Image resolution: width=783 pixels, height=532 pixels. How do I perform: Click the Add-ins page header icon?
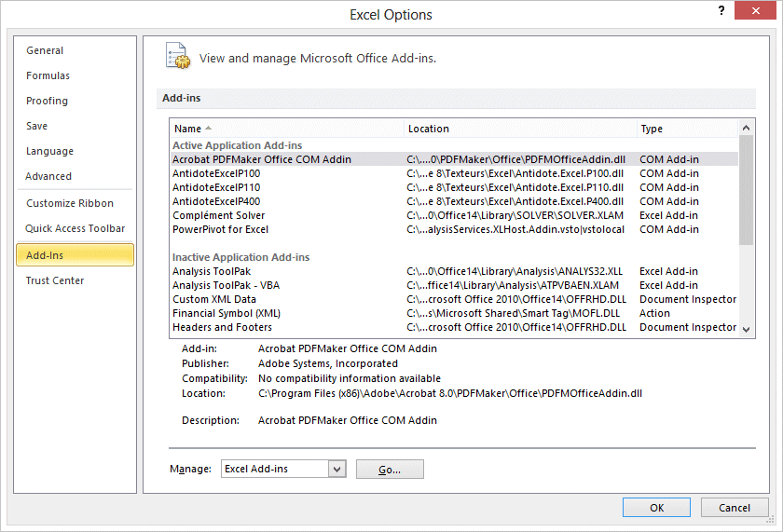pos(178,57)
